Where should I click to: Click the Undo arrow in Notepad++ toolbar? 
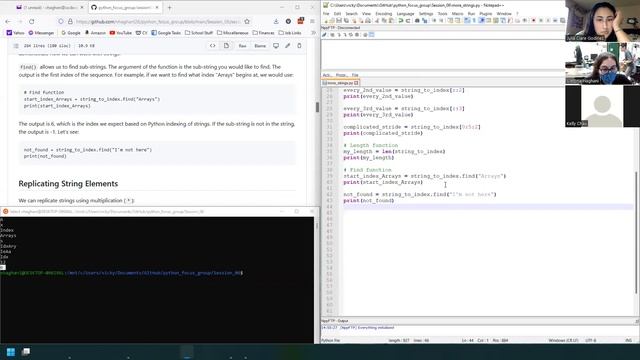click(401, 20)
